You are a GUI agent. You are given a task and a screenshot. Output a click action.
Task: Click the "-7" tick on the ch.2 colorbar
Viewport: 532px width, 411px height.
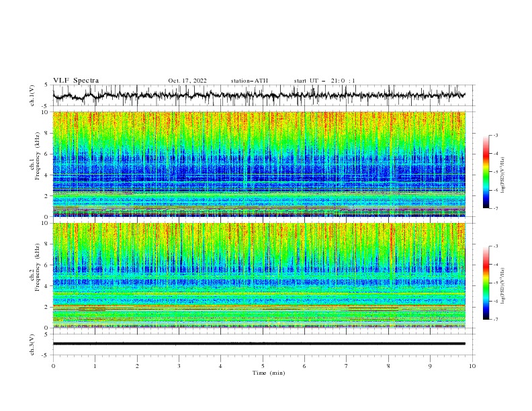point(496,320)
